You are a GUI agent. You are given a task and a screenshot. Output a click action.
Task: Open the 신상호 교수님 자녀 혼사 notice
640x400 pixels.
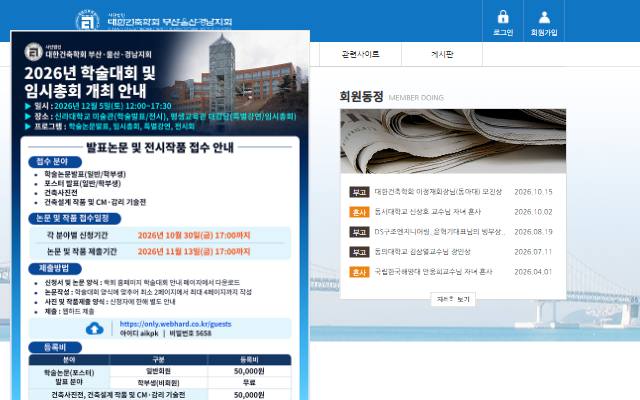[x=427, y=212]
